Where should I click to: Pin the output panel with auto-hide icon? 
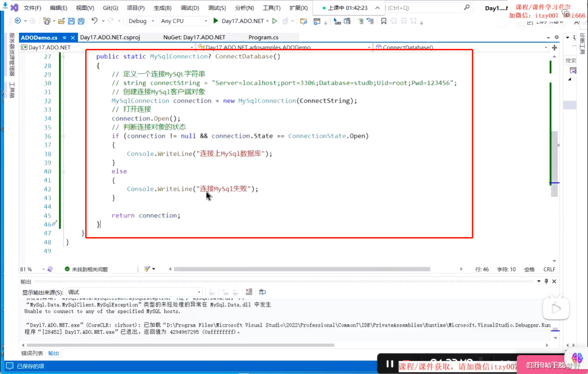546,282
